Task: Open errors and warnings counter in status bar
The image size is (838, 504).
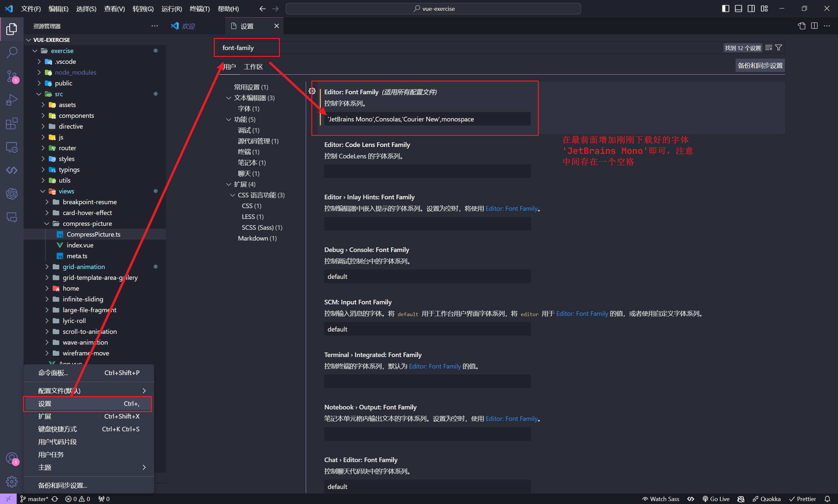Action: point(78,499)
